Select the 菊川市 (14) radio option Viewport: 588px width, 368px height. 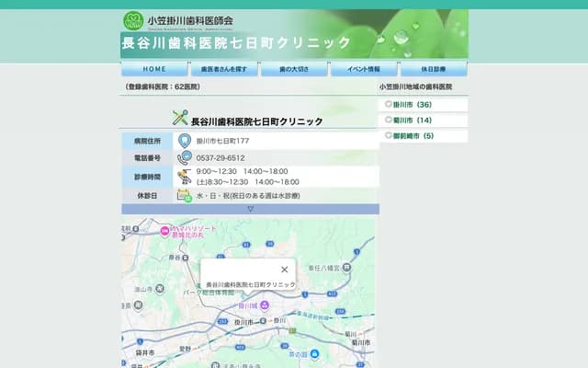pyautogui.click(x=389, y=120)
